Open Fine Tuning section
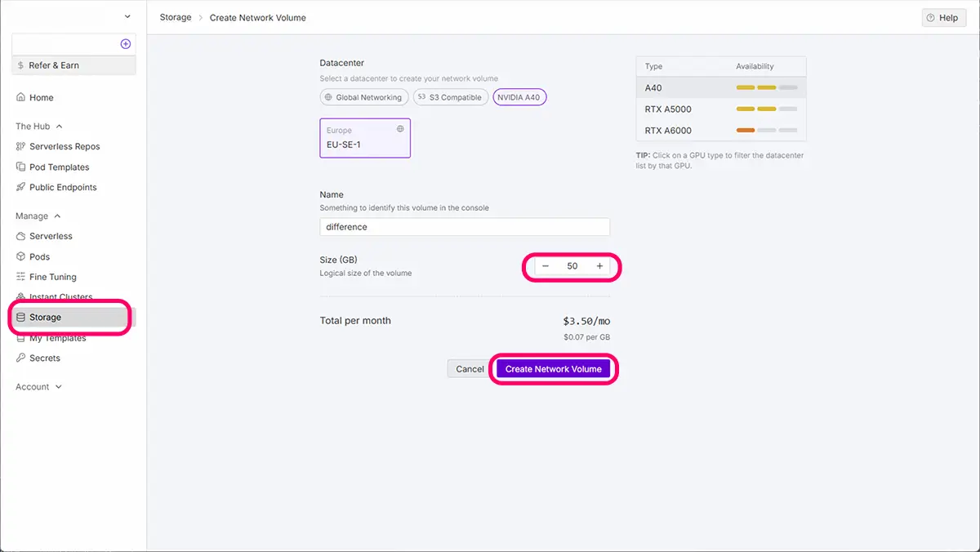Image resolution: width=980 pixels, height=552 pixels. click(x=52, y=278)
